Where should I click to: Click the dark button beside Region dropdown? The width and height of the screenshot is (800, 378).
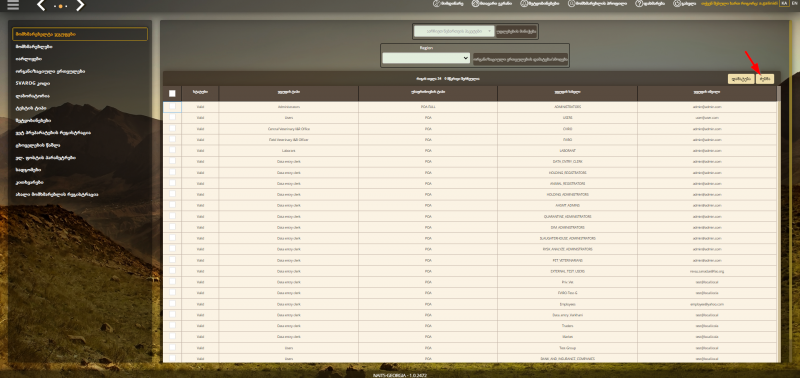[x=520, y=59]
